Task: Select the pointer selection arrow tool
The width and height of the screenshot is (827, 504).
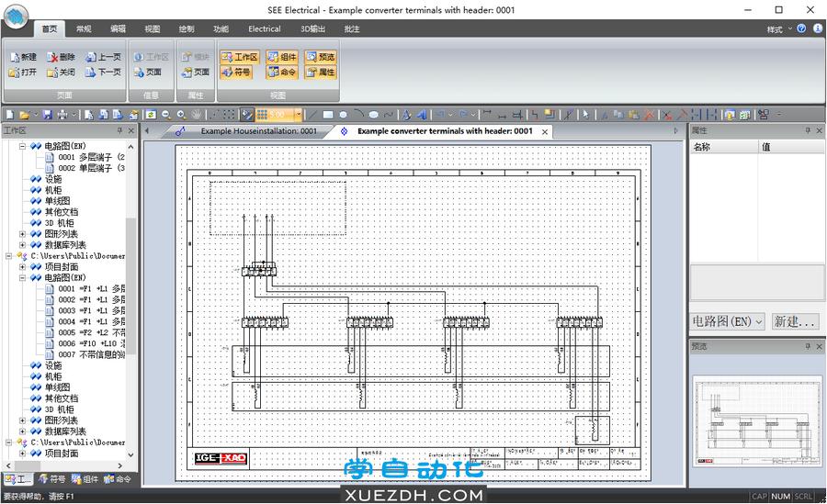Action: (585, 115)
